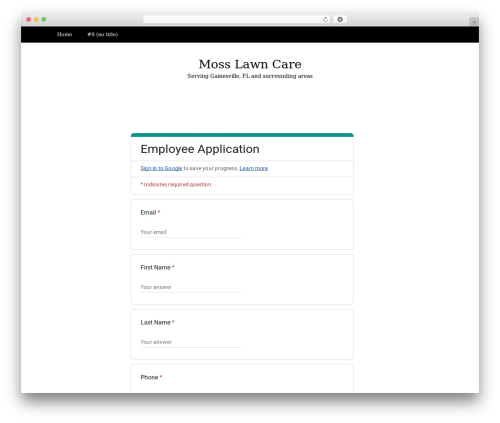Click the 'Phone' question label

pyautogui.click(x=149, y=378)
